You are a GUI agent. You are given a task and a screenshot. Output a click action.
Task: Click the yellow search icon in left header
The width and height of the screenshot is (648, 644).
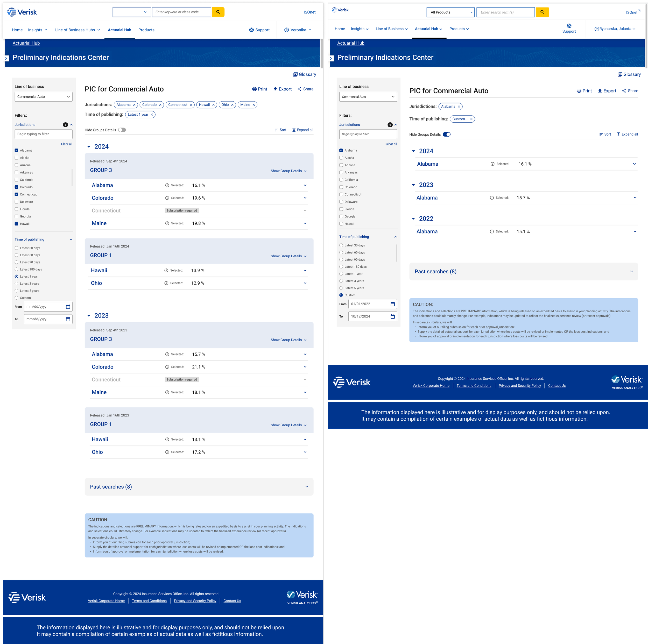coord(218,12)
